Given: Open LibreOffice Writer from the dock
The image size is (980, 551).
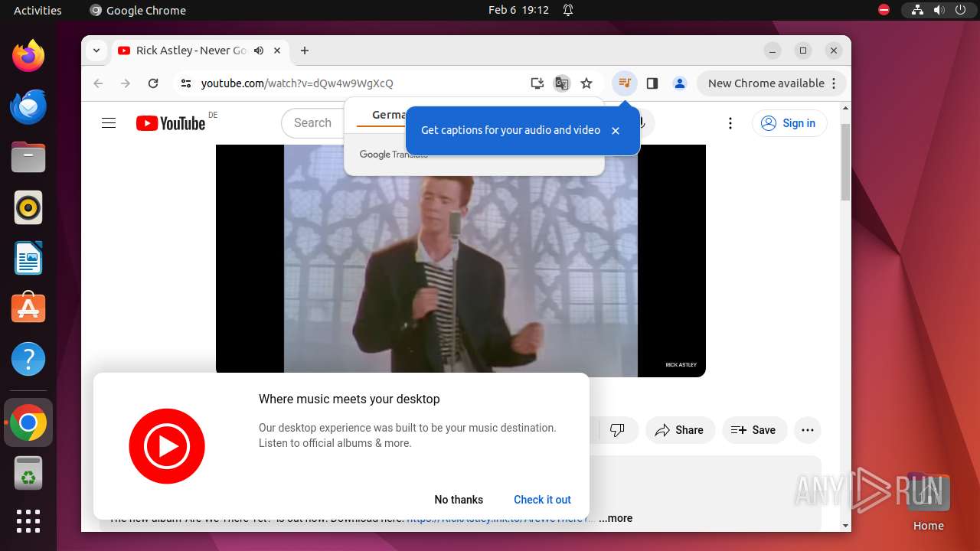Looking at the screenshot, I should 28,258.
